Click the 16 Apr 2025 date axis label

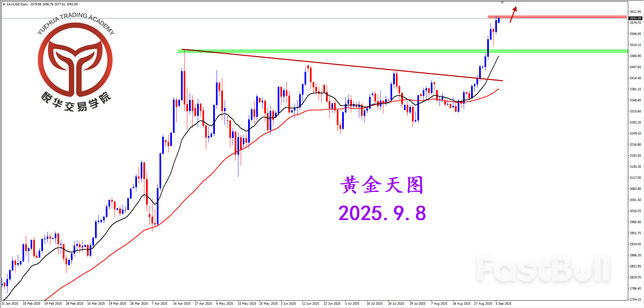click(x=182, y=304)
